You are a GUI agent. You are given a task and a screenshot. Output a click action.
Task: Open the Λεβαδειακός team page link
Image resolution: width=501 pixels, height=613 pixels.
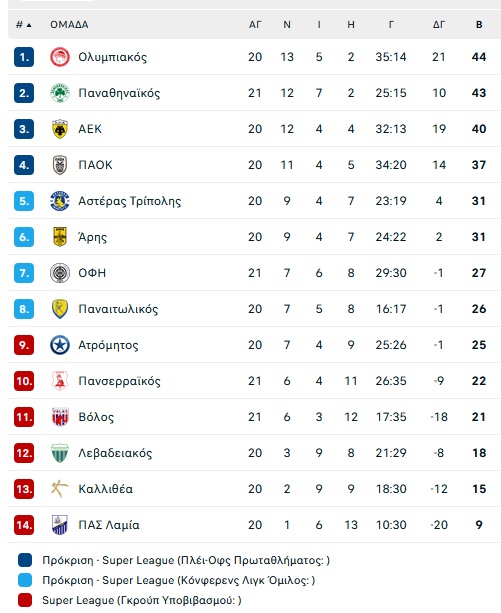pos(115,453)
